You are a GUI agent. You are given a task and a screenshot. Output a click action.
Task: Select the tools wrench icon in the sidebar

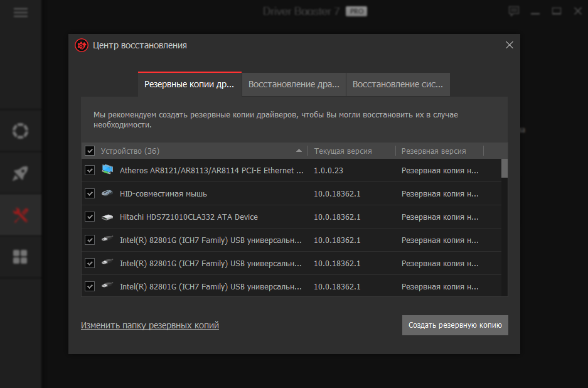tap(21, 215)
